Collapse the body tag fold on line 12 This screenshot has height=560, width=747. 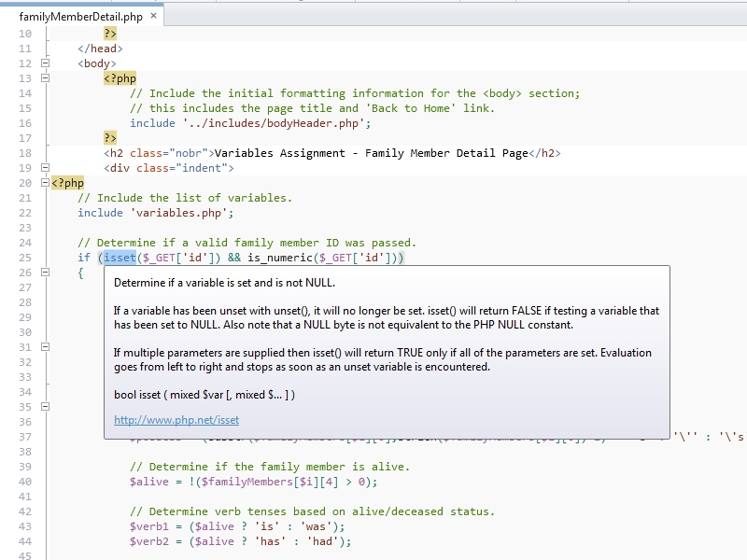44,63
